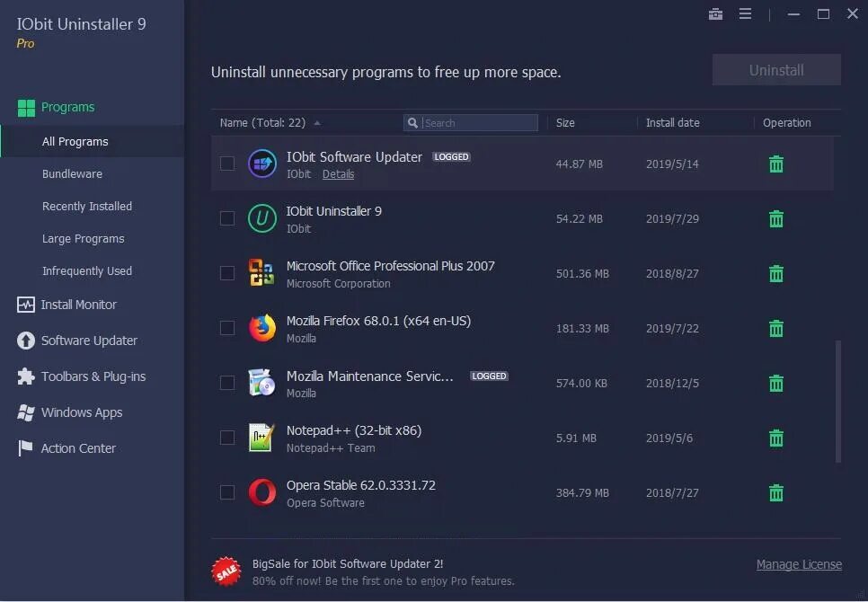Select the Opera Stable checkbox

[x=227, y=492]
